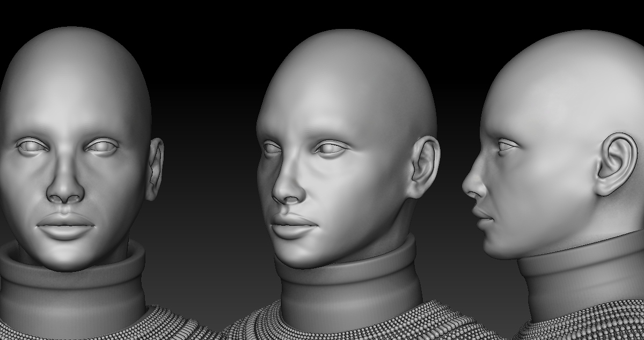Click the eye of the profile-view head

(507, 145)
